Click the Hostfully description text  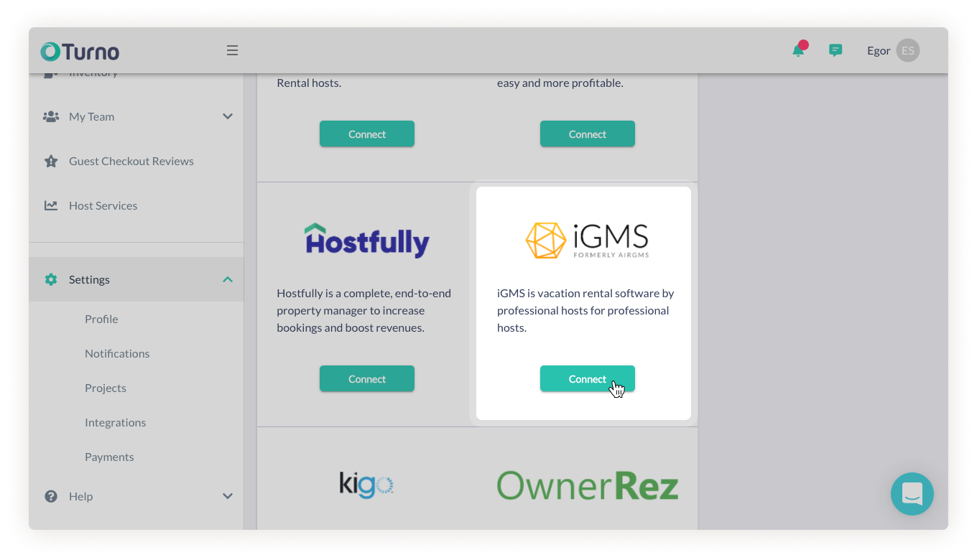point(364,310)
